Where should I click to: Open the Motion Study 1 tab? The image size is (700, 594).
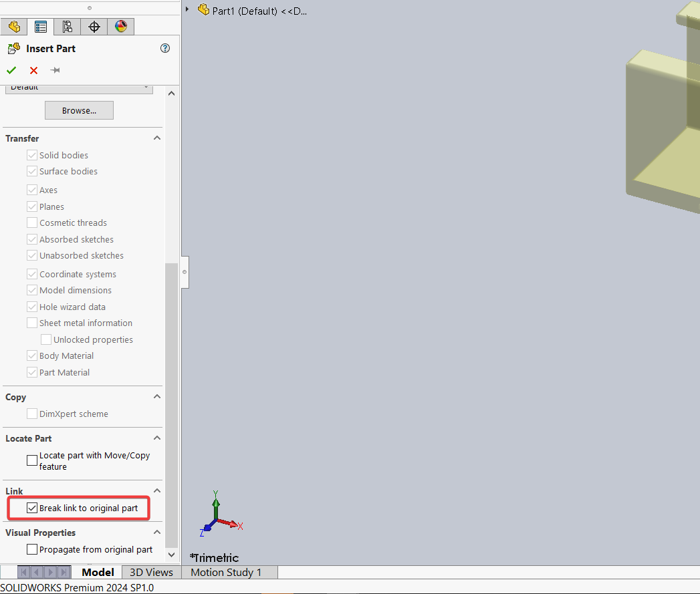point(226,572)
